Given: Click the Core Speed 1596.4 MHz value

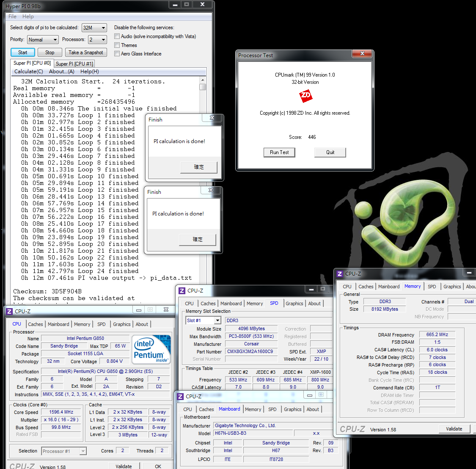Looking at the screenshot, I should click(61, 412).
